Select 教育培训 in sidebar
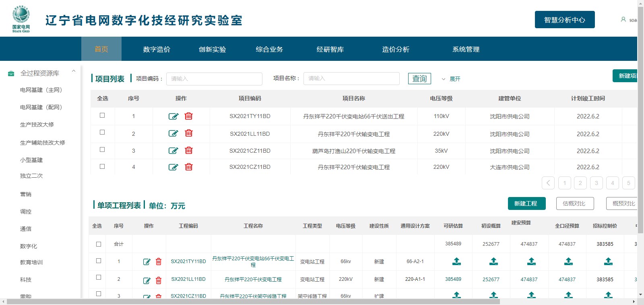Screen dimensions: 644x305 coord(31,262)
